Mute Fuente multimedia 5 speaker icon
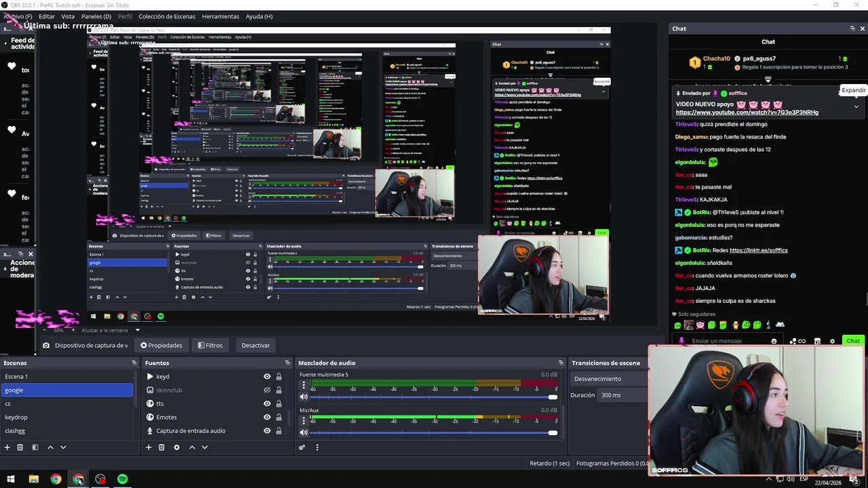 (x=304, y=396)
